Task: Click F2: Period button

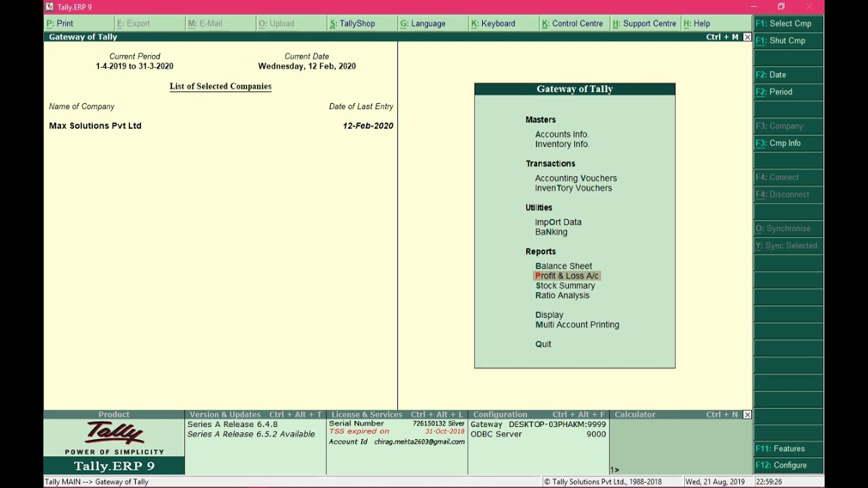Action: pos(788,92)
